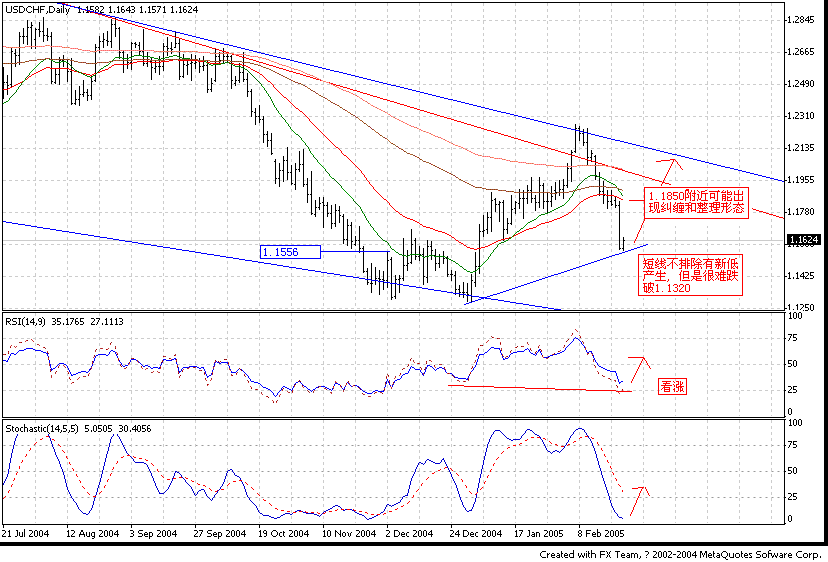Click the RSI panel's 50 scale label
The image size is (828, 562).
click(793, 364)
